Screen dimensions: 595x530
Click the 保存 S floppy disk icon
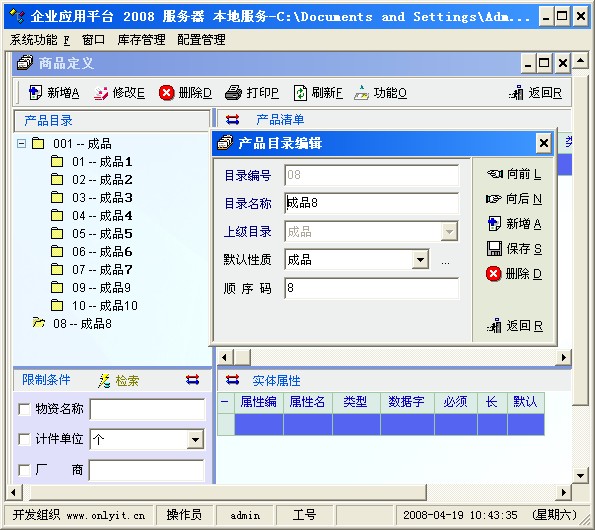click(494, 249)
